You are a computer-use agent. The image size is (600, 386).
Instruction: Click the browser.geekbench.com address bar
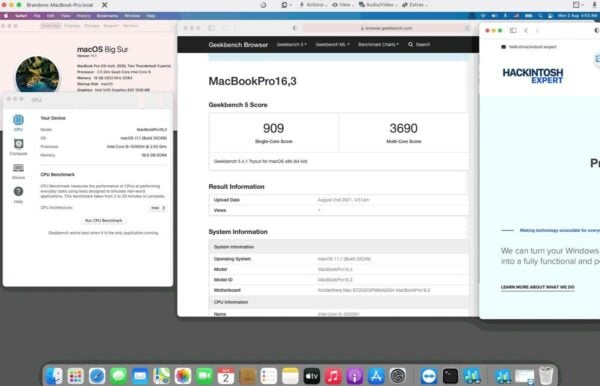click(x=386, y=28)
